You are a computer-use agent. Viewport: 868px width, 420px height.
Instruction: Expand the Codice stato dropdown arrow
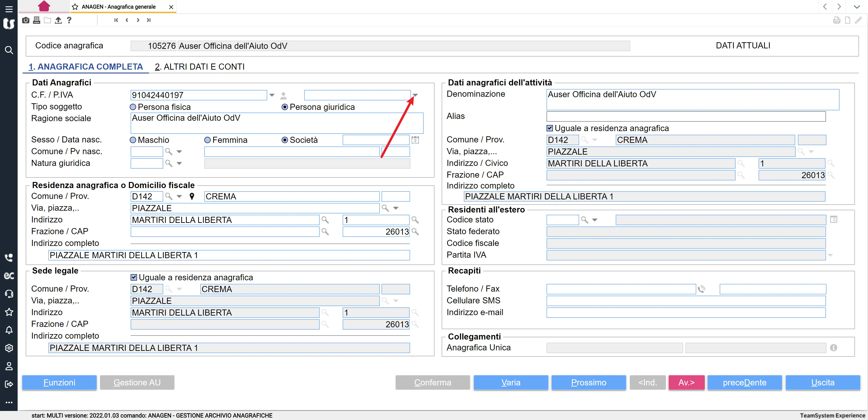point(595,220)
